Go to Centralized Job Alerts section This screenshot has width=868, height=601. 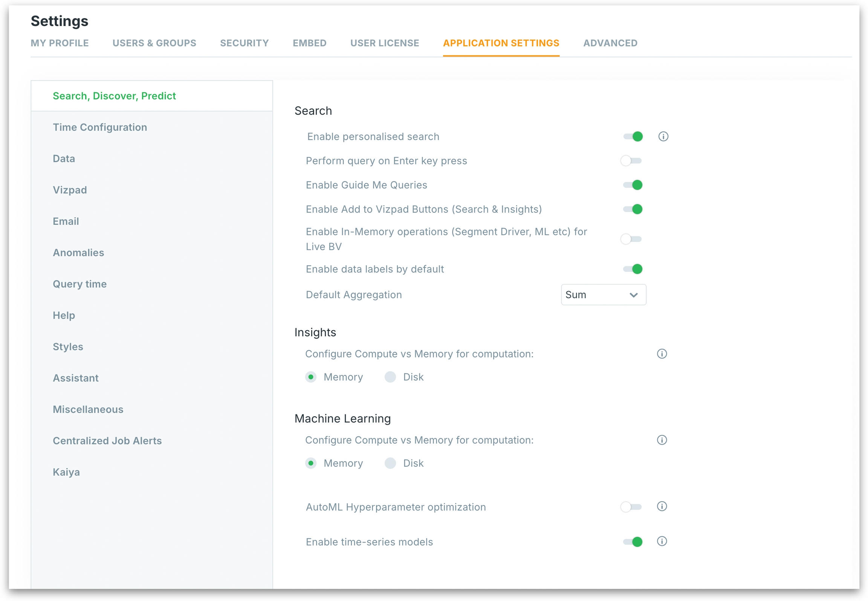(107, 441)
